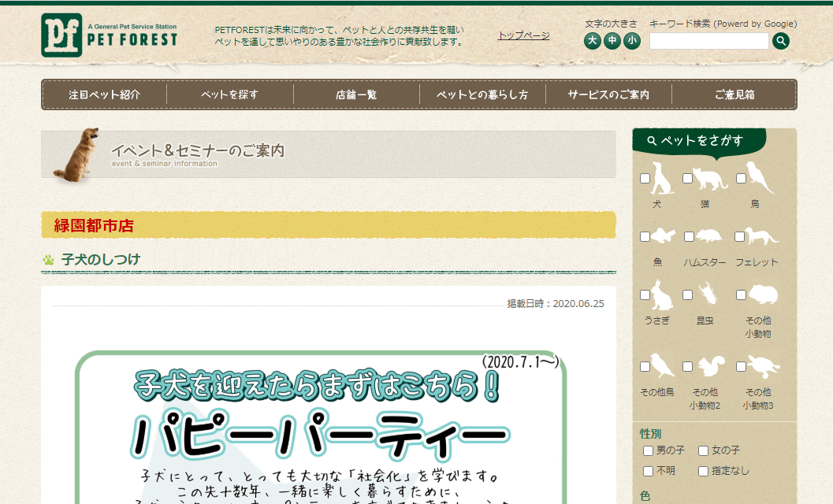
Task: Click the パピーパーティー flyer image
Action: click(321, 427)
